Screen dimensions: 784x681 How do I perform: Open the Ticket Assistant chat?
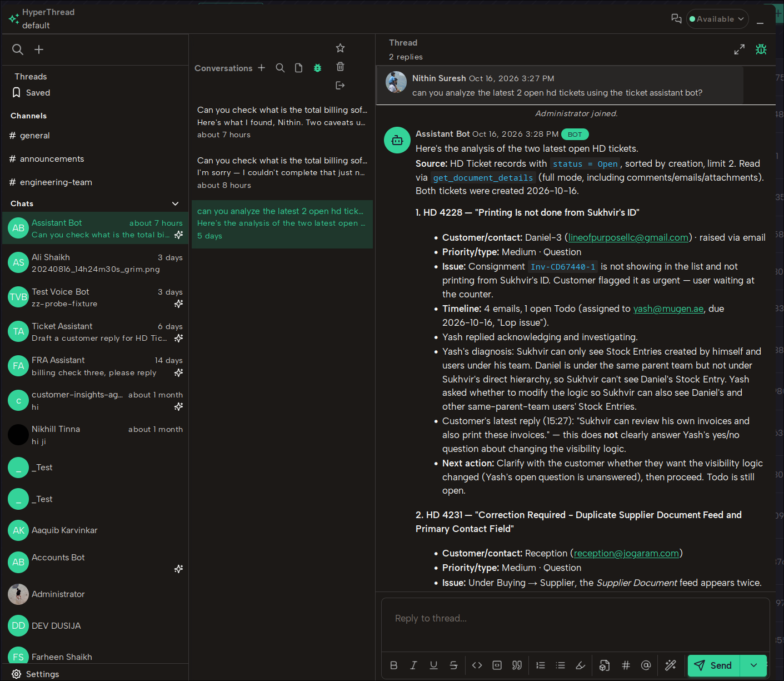[x=95, y=332]
